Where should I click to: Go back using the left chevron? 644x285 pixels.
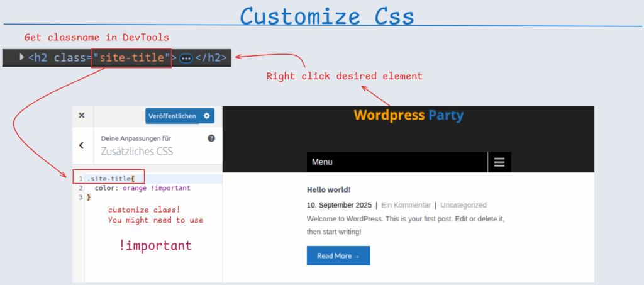pyautogui.click(x=81, y=145)
